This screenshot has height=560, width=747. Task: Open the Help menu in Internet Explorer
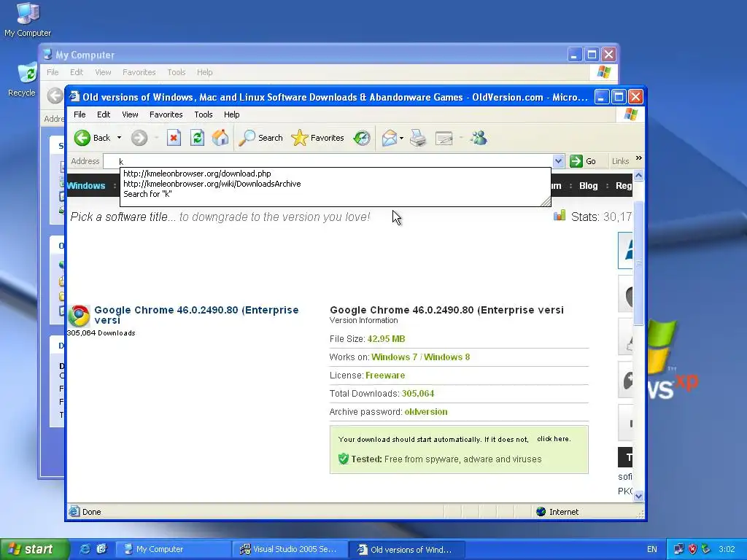231,114
